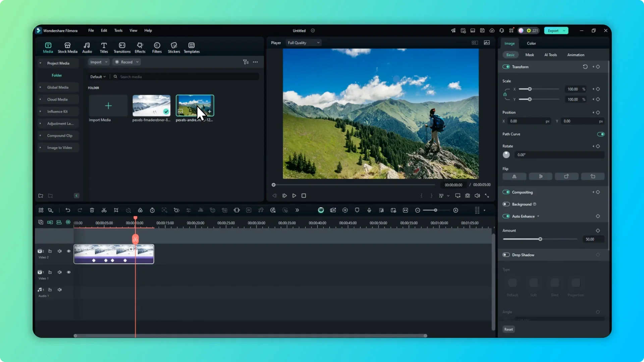Hide the Video 1 track
644x362 pixels.
[x=69, y=272]
